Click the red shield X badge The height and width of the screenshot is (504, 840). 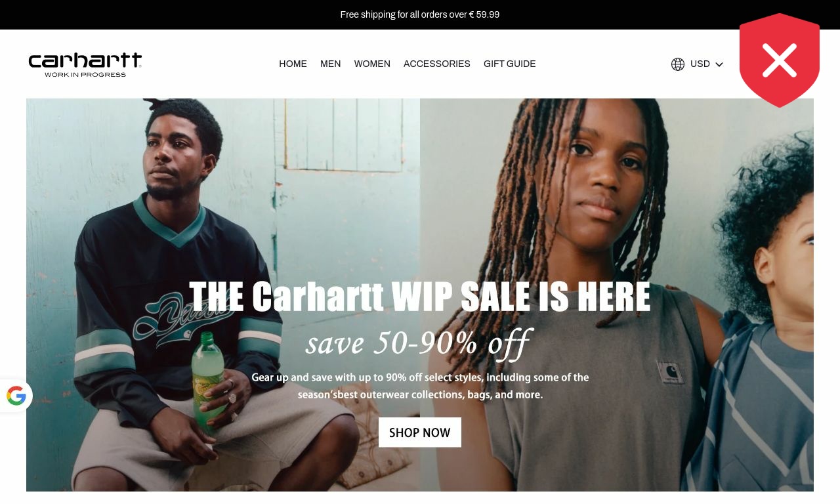(x=780, y=60)
